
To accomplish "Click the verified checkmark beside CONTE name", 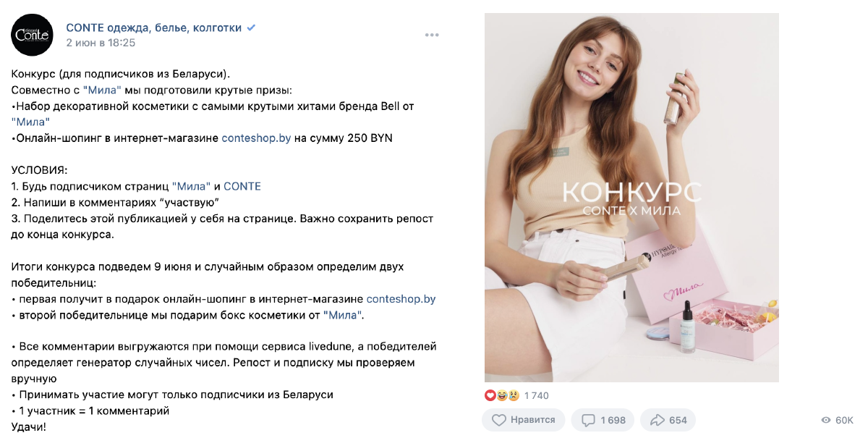I will pos(251,28).
